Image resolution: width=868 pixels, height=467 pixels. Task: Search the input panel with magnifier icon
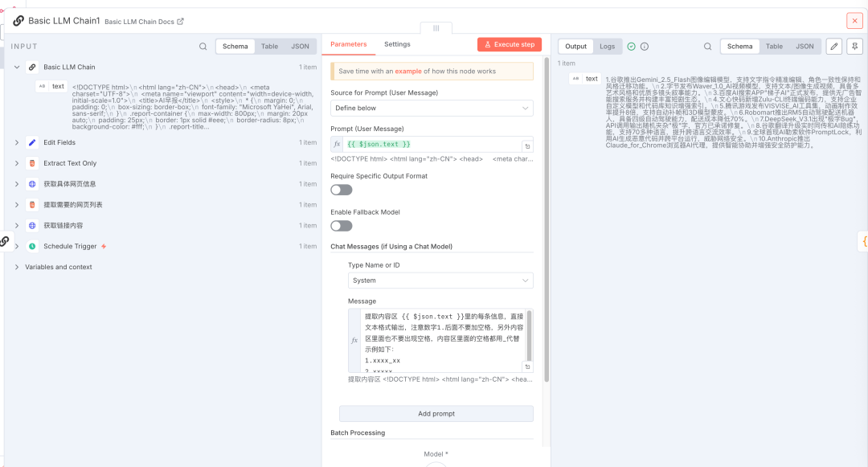(x=203, y=47)
